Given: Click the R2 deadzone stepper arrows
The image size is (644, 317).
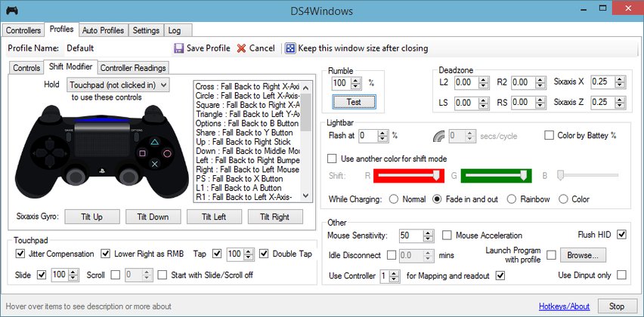Looking at the screenshot, I should [541, 82].
